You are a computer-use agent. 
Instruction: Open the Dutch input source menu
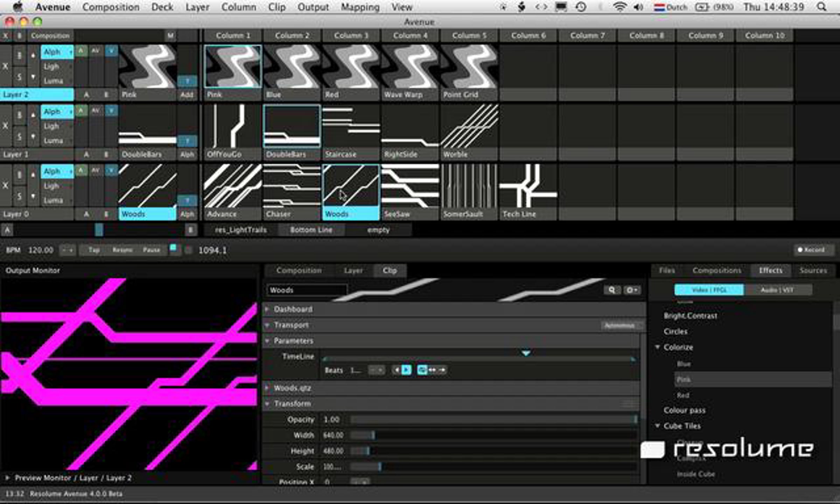pyautogui.click(x=670, y=7)
